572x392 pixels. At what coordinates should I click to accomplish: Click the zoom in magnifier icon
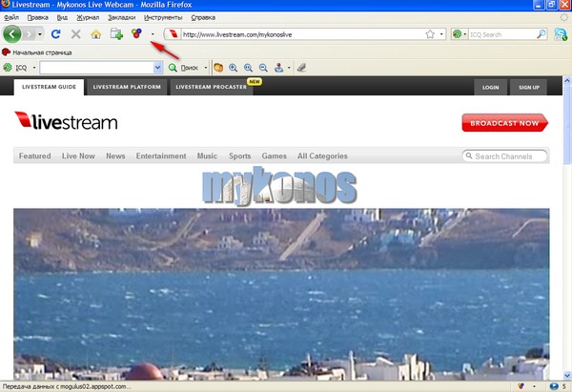pyautogui.click(x=234, y=68)
